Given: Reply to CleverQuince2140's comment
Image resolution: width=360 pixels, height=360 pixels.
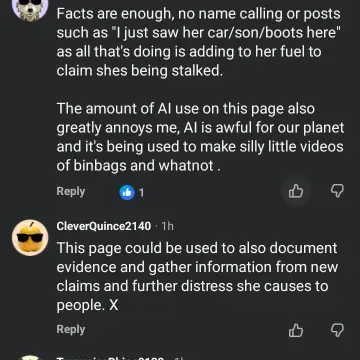Looking at the screenshot, I should click(71, 330).
